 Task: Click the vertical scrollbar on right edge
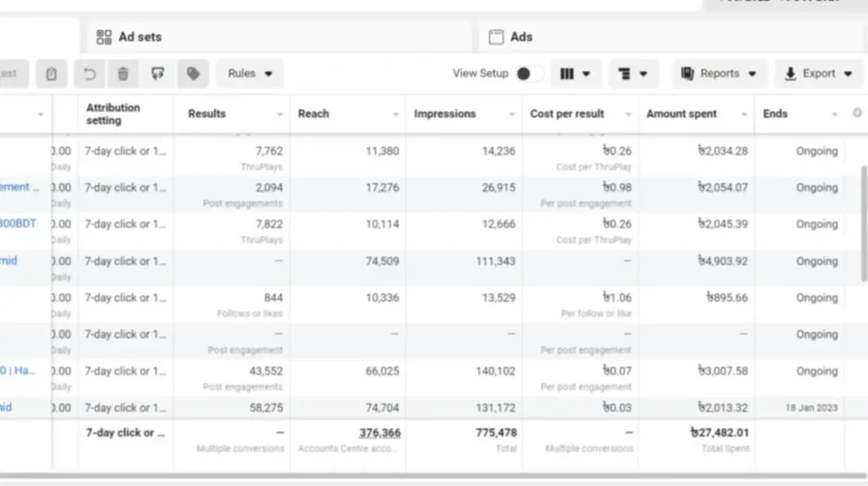(864, 221)
